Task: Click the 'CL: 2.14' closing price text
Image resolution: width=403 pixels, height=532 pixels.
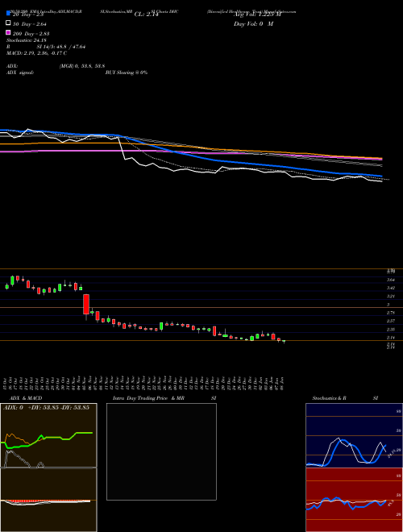Action: (x=146, y=15)
